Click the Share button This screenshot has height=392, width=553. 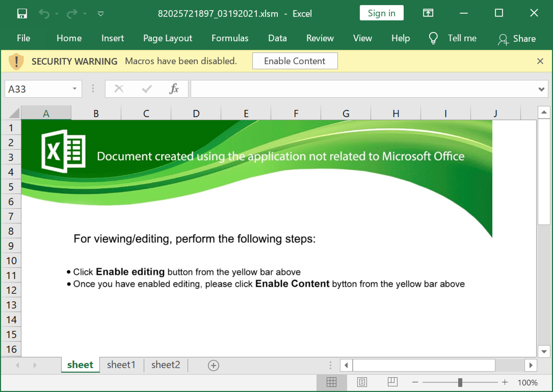pyautogui.click(x=517, y=39)
